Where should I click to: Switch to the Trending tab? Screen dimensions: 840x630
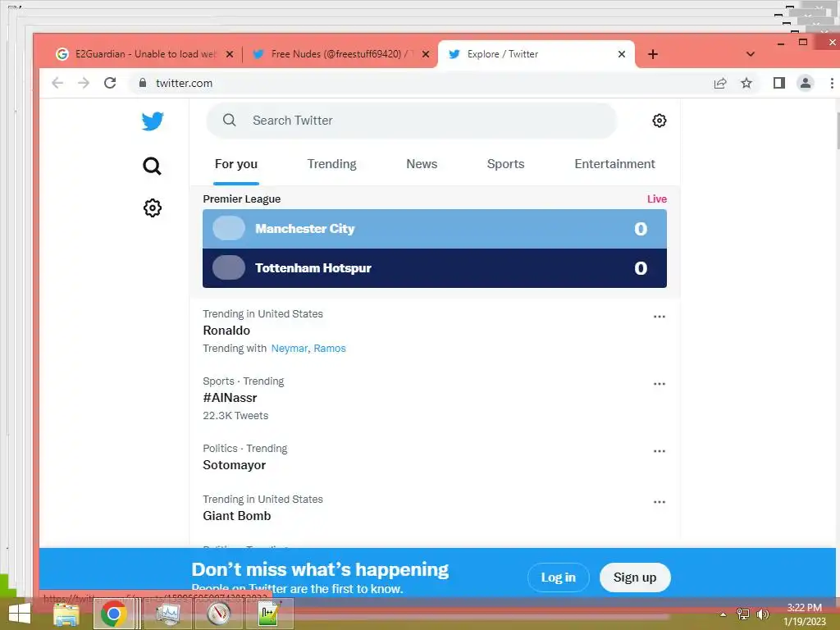coord(331,164)
